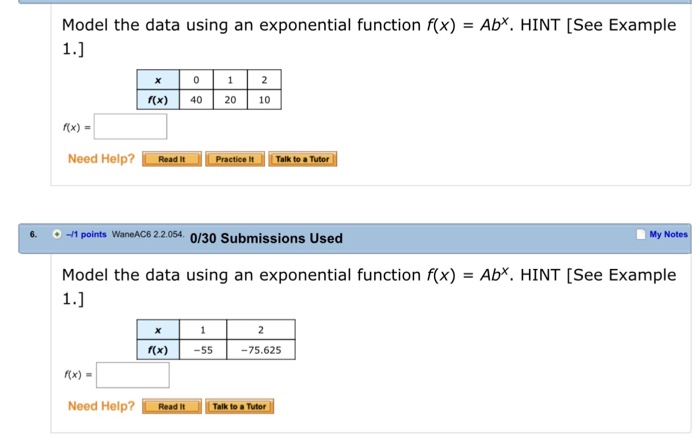This screenshot has height=444, width=700.
Task: Open the My Notes page icon
Action: pyautogui.click(x=641, y=234)
